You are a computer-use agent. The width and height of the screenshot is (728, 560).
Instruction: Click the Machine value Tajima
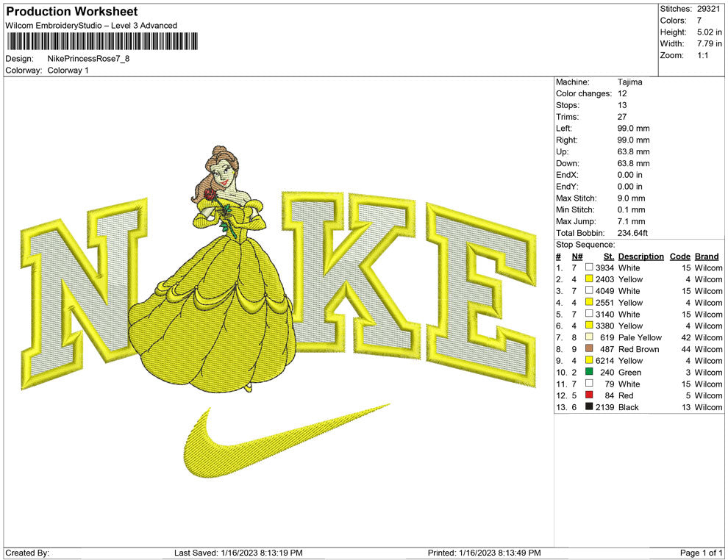click(630, 82)
